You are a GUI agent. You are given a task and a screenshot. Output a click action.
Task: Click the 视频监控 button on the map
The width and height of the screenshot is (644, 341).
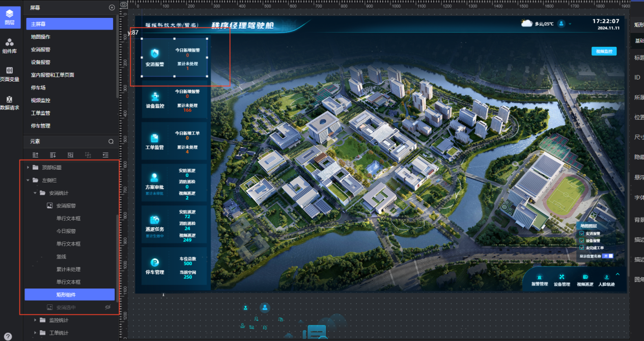click(x=603, y=51)
